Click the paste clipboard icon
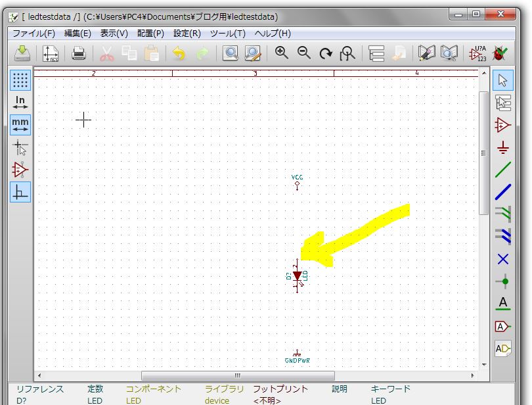Viewport: 532px width, 405px height. (151, 53)
